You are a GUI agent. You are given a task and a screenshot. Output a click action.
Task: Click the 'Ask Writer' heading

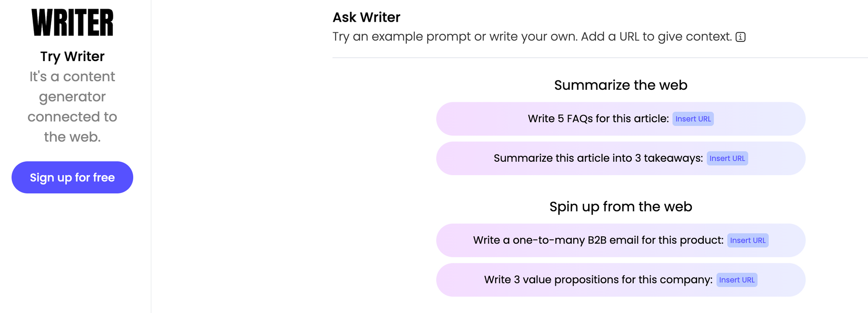(366, 17)
